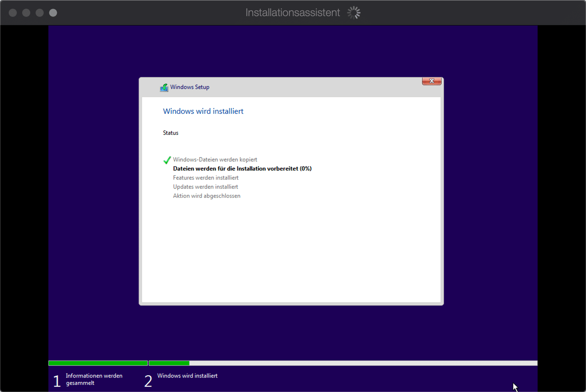The width and height of the screenshot is (586, 392).
Task: Click the Windows Setup title text
Action: click(190, 87)
